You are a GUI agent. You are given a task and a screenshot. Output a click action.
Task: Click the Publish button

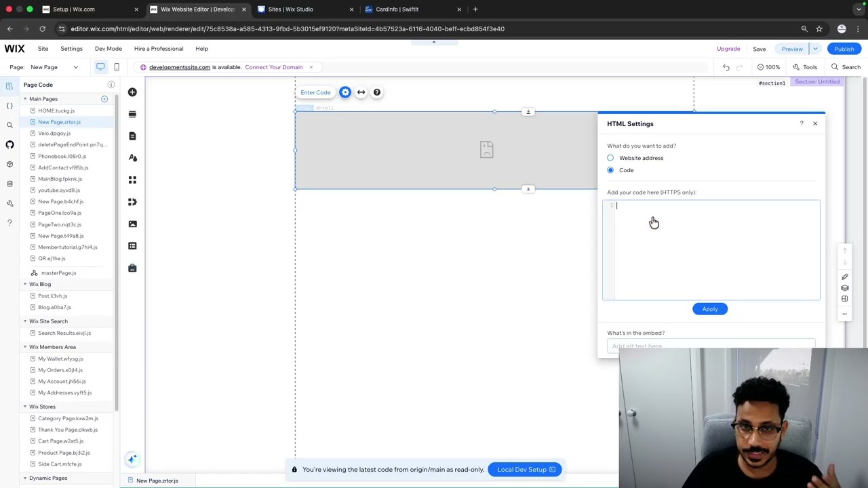(x=844, y=49)
